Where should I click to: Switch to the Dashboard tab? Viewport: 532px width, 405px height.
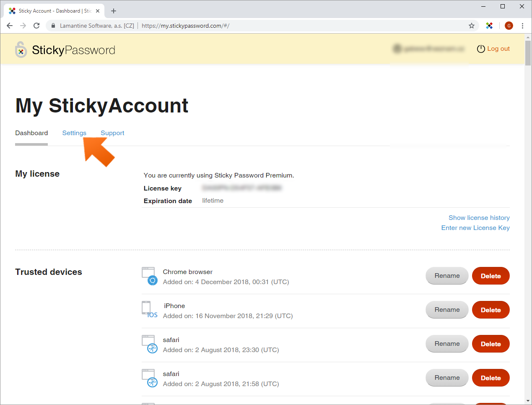[31, 133]
